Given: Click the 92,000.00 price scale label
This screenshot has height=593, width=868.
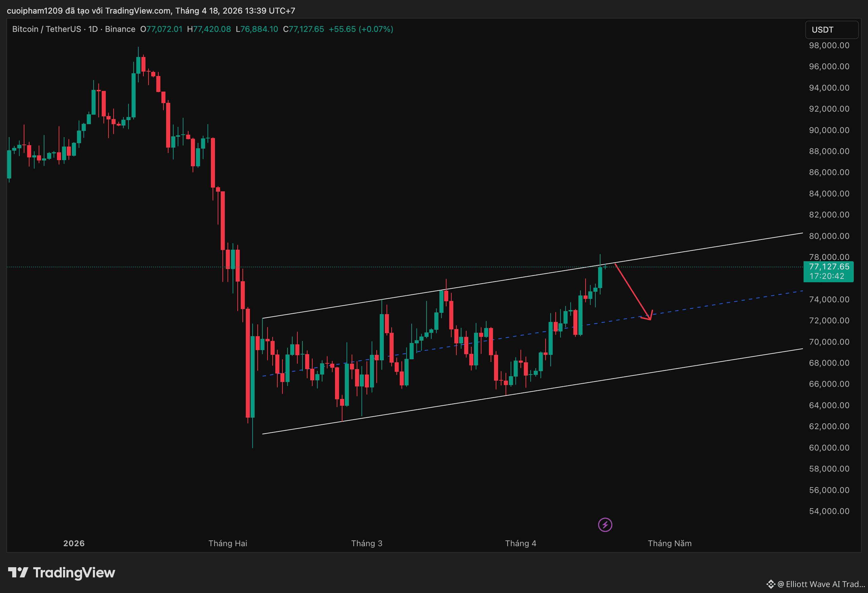Looking at the screenshot, I should pos(829,109).
